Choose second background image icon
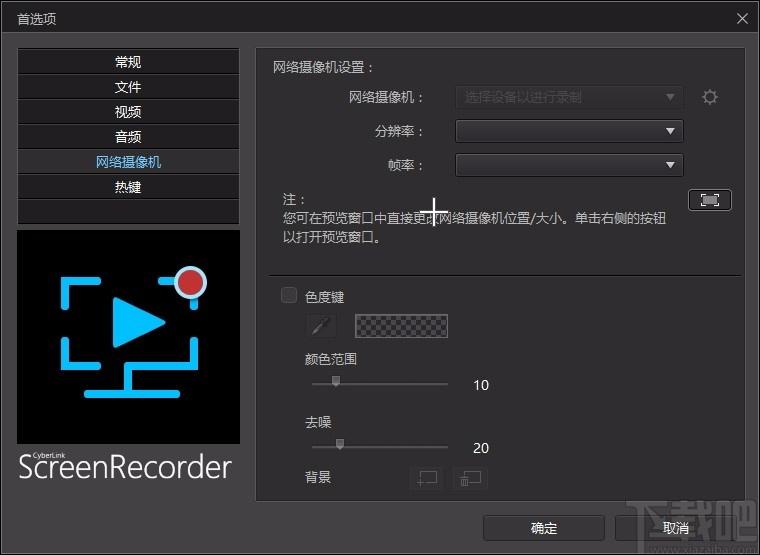 (x=470, y=478)
